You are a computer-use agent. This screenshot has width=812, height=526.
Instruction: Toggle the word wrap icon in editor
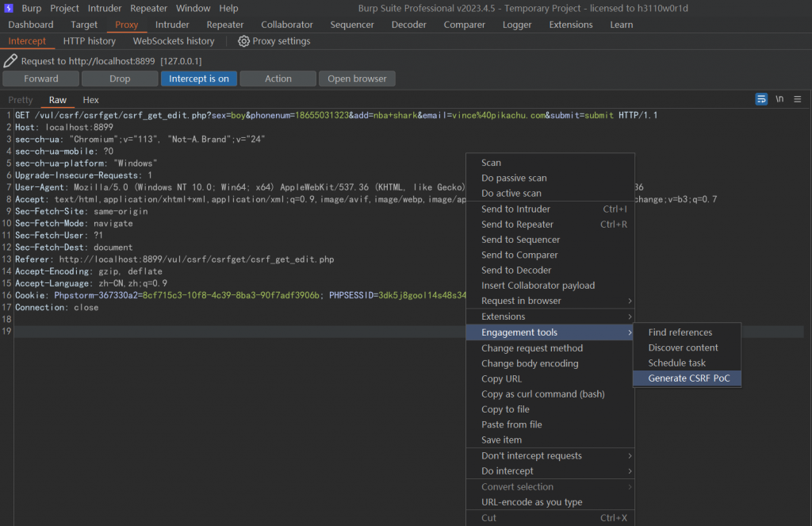click(761, 99)
